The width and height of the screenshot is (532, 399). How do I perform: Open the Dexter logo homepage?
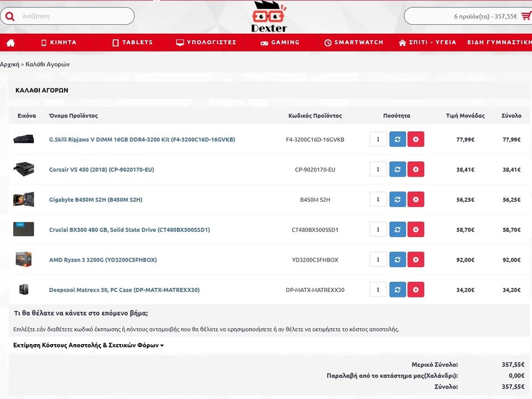(x=269, y=16)
